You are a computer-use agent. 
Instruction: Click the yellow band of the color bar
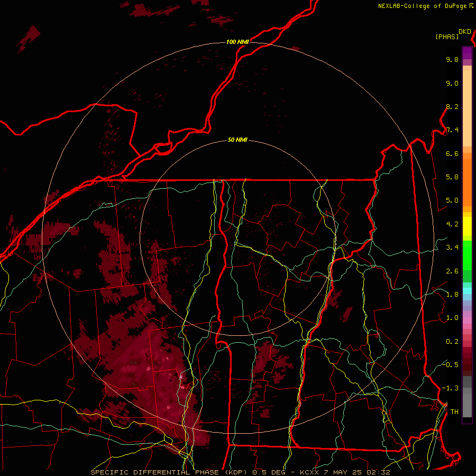(467, 226)
